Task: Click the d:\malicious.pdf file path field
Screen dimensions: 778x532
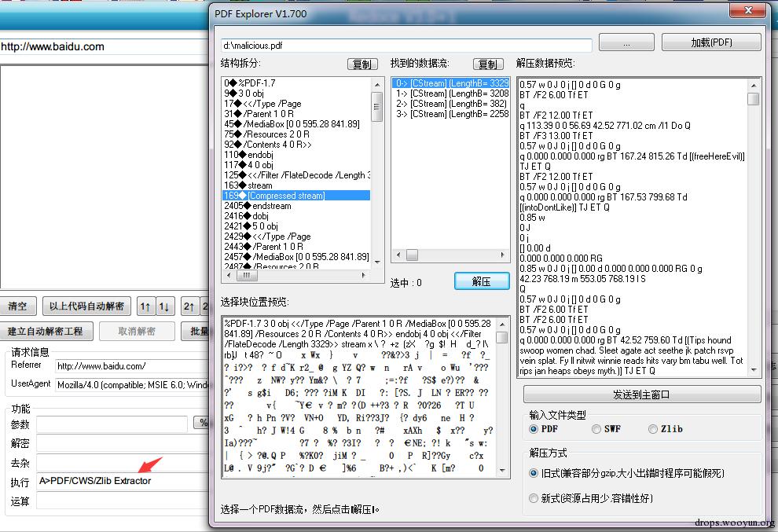Action: point(406,46)
